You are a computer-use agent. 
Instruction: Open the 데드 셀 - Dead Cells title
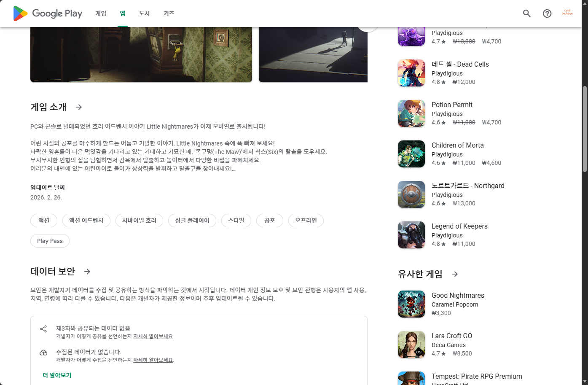pyautogui.click(x=460, y=64)
